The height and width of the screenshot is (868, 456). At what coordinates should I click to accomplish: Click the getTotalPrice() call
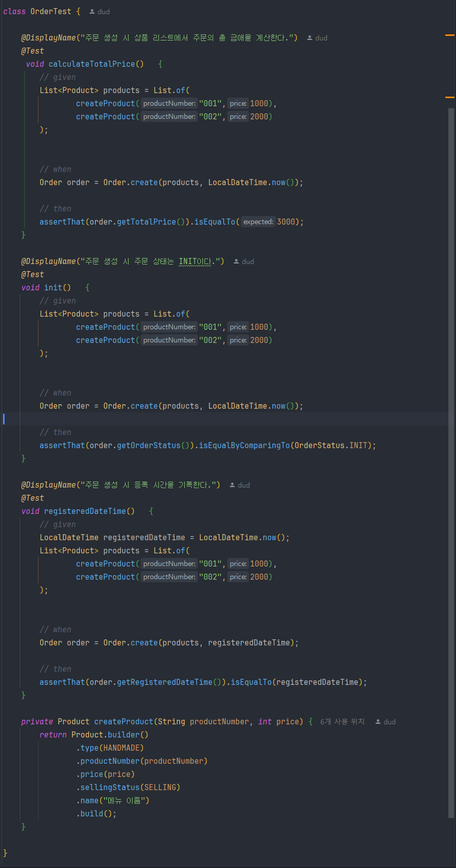point(151,222)
